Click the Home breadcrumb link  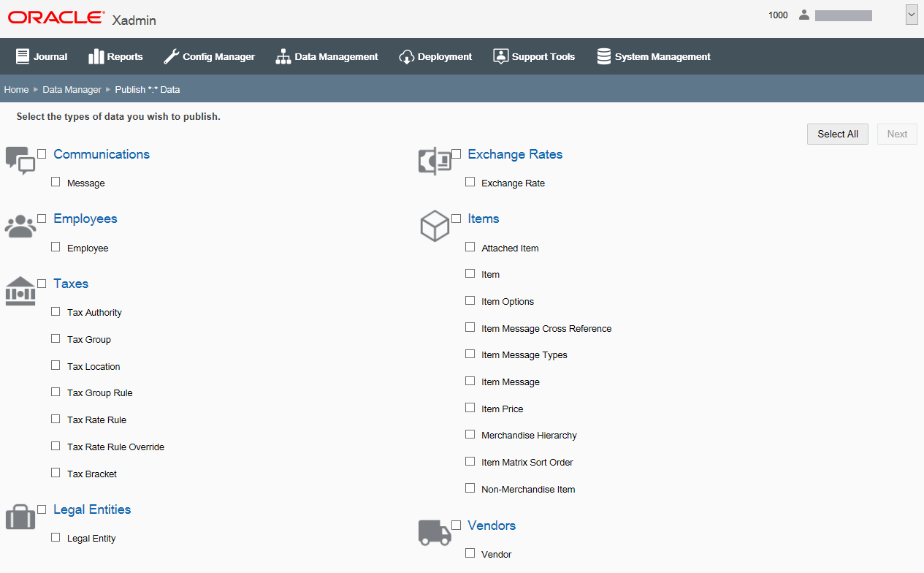tap(16, 89)
